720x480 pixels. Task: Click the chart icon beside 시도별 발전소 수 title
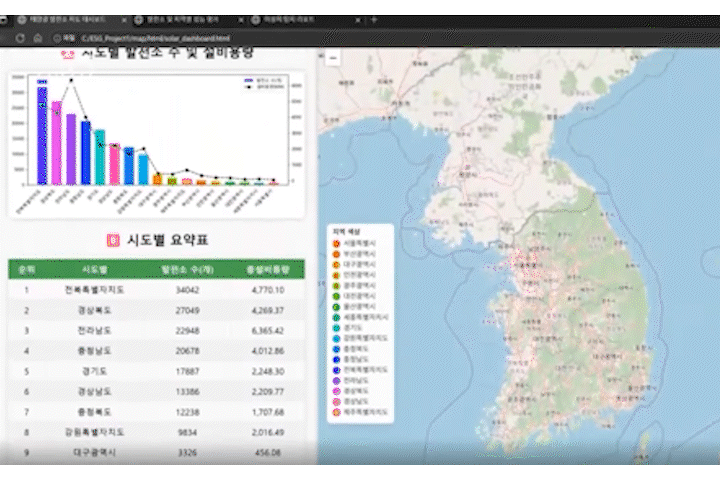click(68, 54)
